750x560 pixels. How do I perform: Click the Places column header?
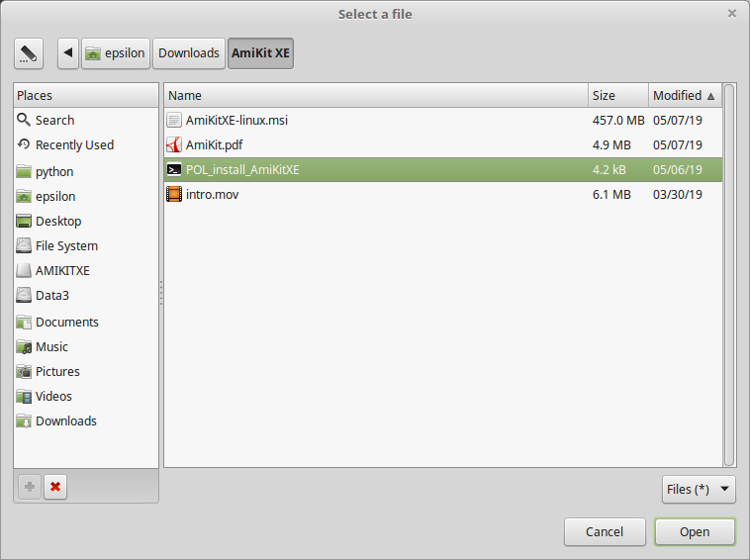point(86,95)
